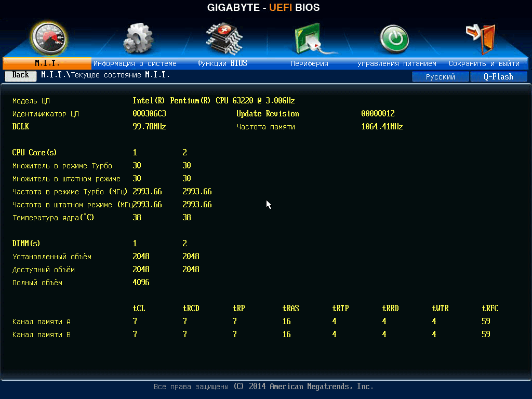Click the tCL column header

pos(139,308)
